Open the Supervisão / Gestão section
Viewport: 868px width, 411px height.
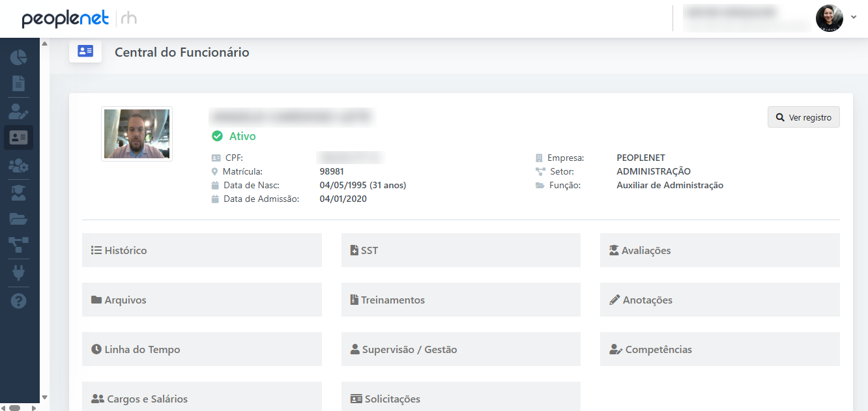(461, 349)
